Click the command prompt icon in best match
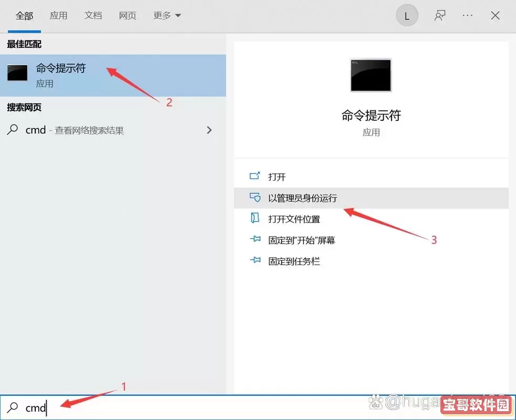 pyautogui.click(x=17, y=72)
